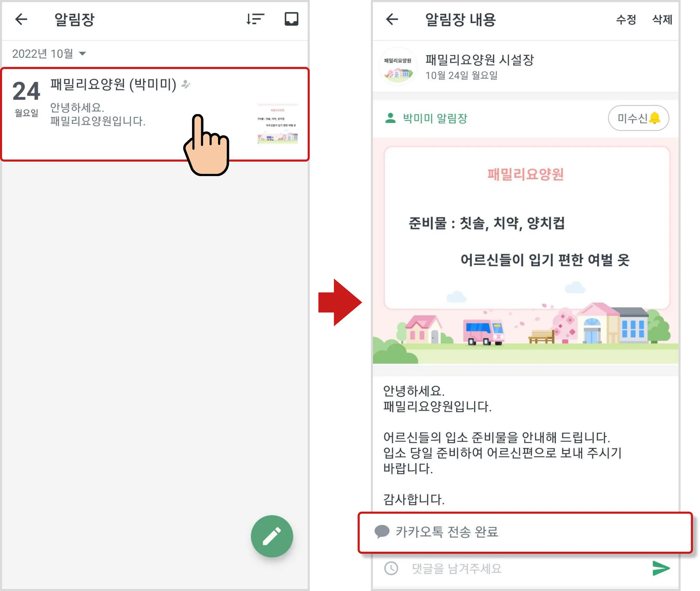Toggle the 미수신 bell status badge
700x591 pixels.
point(638,118)
